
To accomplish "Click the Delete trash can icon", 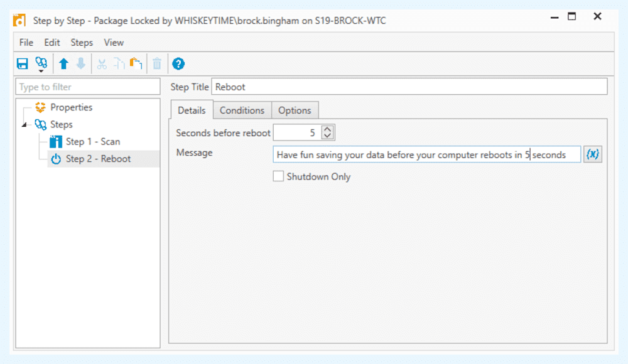I will click(157, 63).
